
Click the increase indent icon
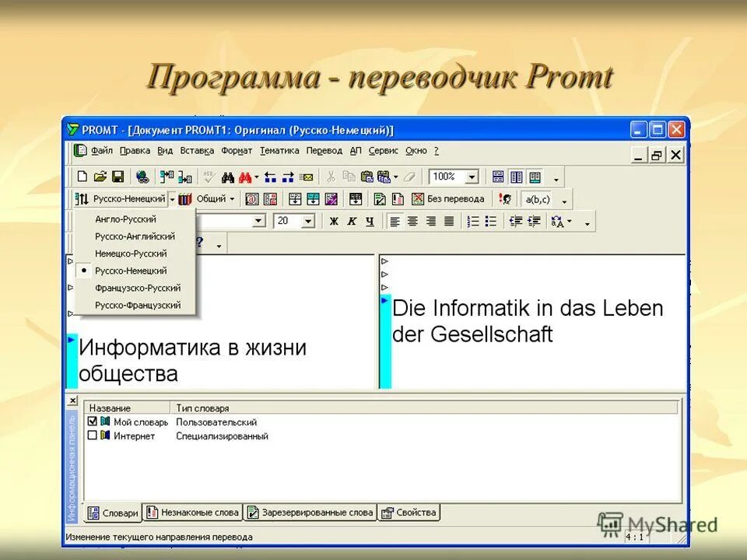click(x=534, y=222)
